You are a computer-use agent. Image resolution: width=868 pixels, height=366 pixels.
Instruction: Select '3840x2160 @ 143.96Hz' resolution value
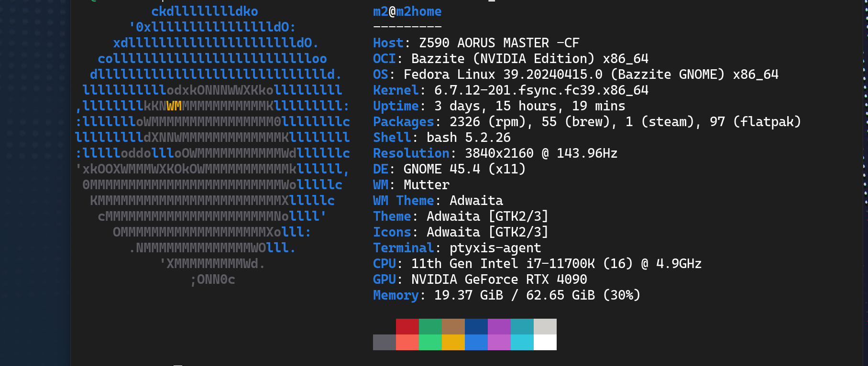[541, 153]
